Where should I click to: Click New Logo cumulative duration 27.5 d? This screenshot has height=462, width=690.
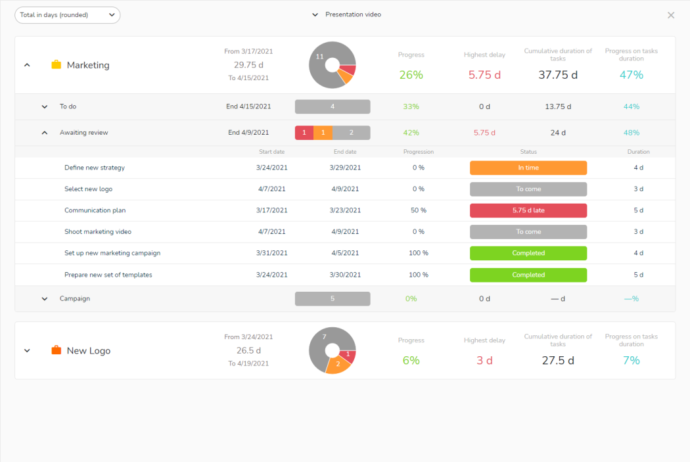[558, 360]
